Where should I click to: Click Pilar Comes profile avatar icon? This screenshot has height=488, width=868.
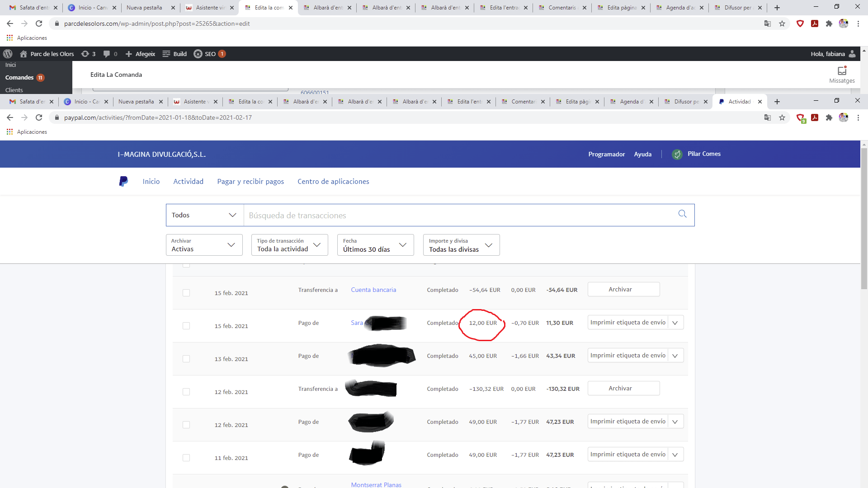[677, 154]
